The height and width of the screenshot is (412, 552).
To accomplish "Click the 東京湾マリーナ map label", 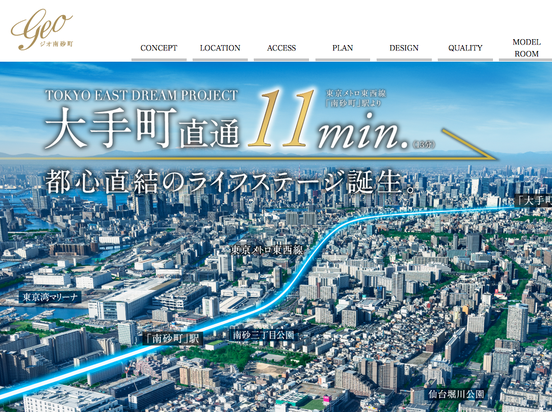I will (x=50, y=297).
